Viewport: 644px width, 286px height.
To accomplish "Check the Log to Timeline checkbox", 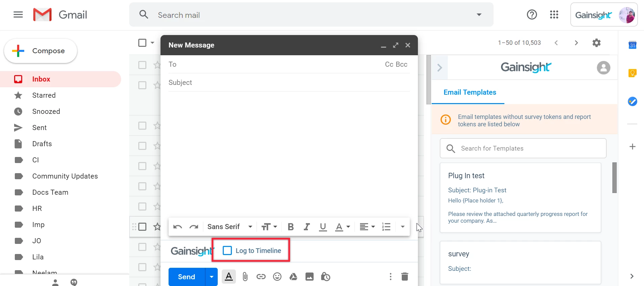I will tap(227, 250).
